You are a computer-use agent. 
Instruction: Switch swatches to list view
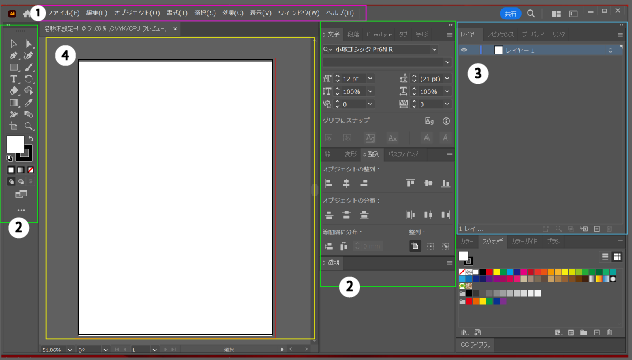605,256
